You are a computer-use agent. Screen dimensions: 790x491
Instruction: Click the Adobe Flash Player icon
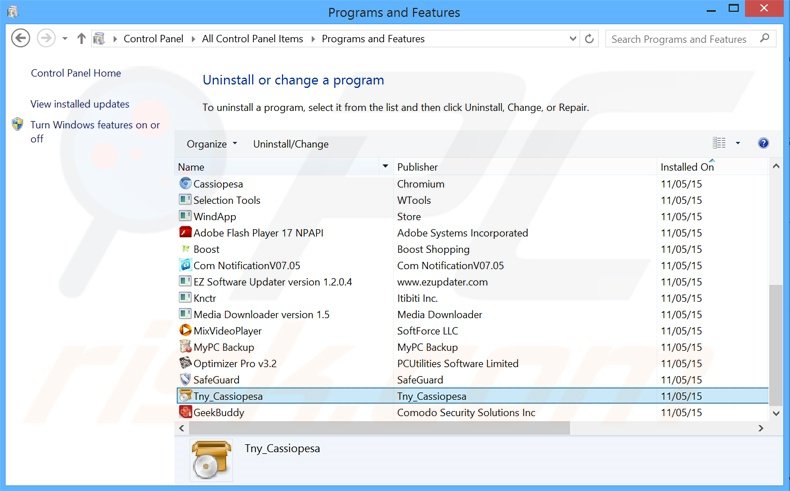pos(185,233)
